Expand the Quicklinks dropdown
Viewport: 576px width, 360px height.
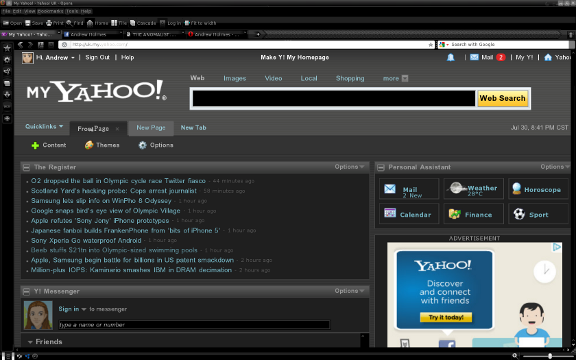click(44, 126)
